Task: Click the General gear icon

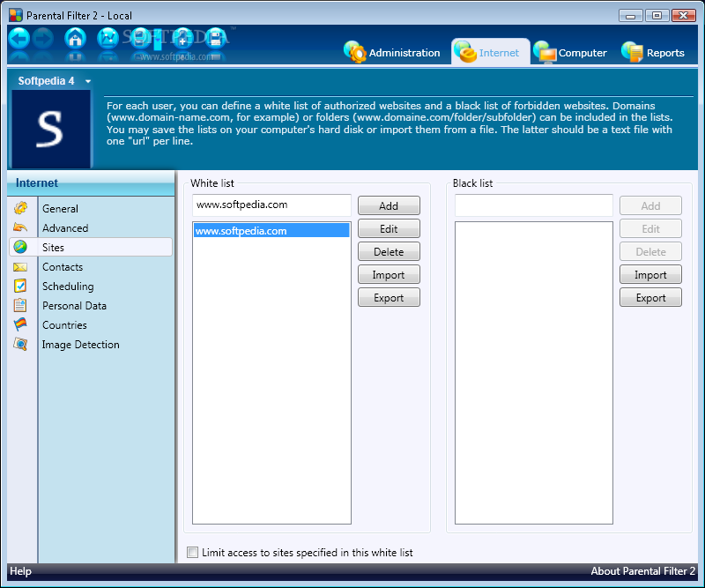Action: (20, 208)
